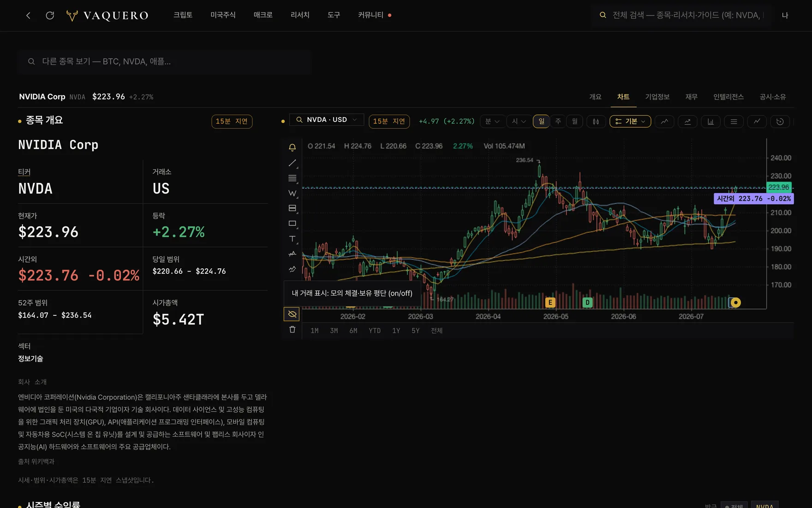Switch to the 개요 tab

595,97
